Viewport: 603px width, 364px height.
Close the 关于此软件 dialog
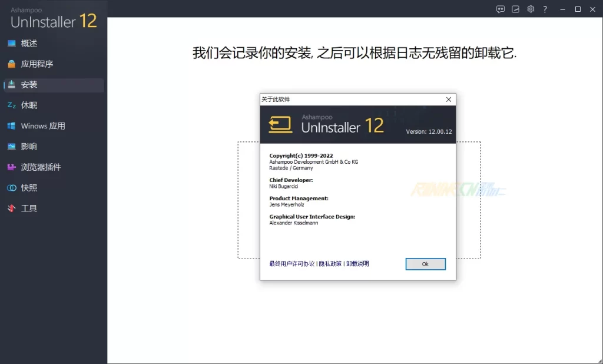(449, 100)
